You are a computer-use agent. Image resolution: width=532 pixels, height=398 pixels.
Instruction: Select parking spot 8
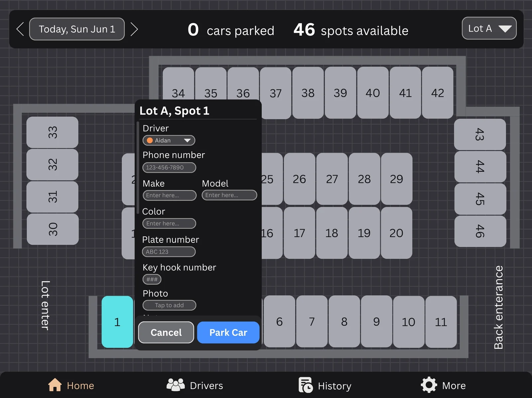coord(344,322)
